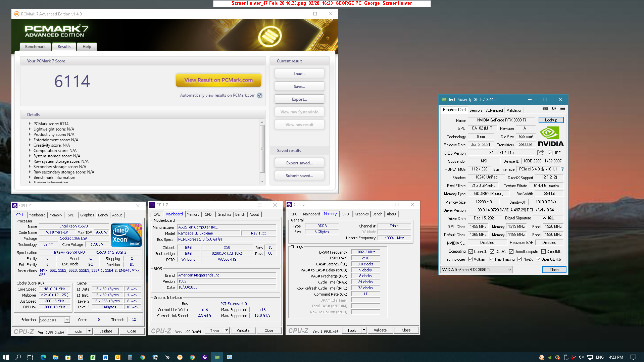Open notification center icon
The height and width of the screenshot is (362, 644).
[x=633, y=357]
